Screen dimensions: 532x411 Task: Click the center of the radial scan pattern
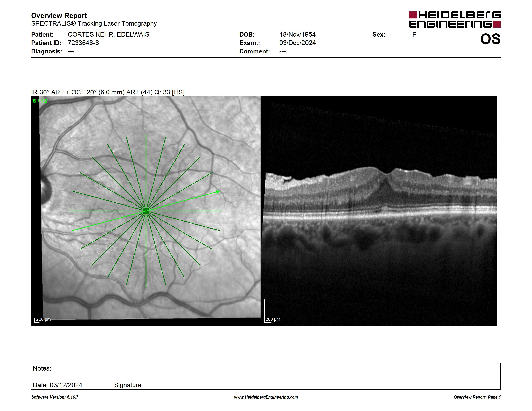click(x=146, y=211)
